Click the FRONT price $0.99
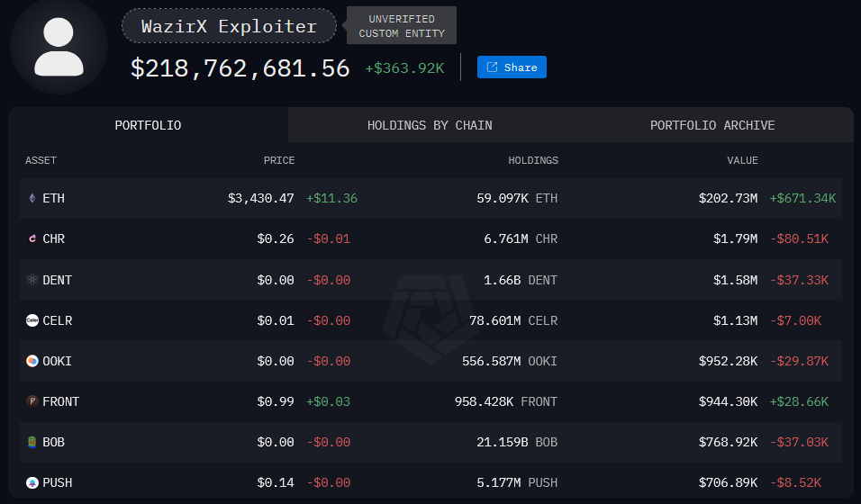861x504 pixels. click(276, 401)
